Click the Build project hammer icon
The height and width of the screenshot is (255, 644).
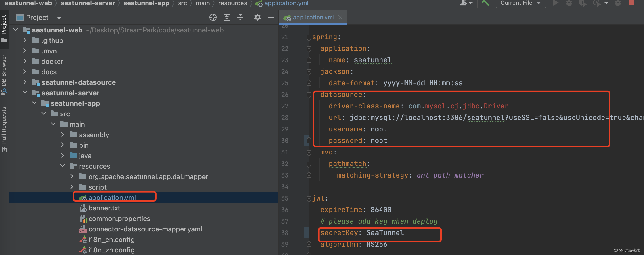tap(485, 3)
